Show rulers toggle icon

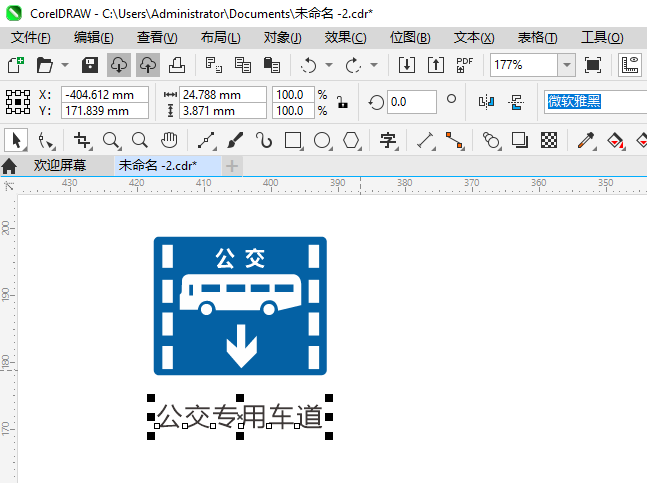tap(630, 65)
